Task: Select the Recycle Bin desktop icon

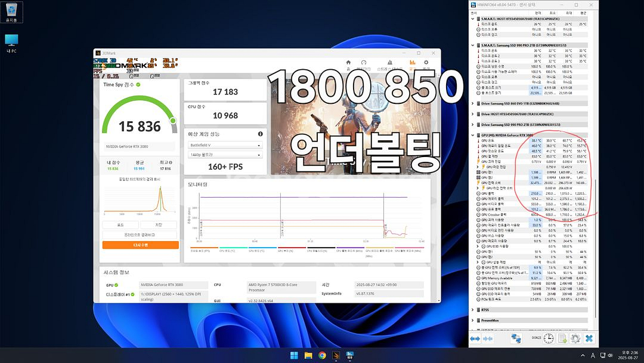Action: [x=11, y=13]
